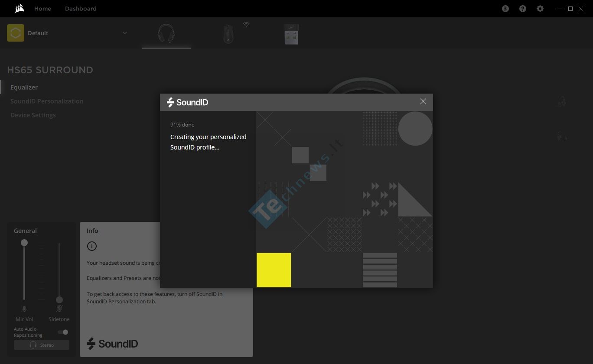This screenshot has width=593, height=364.
Task: Minimize the iCUE window
Action: point(560,9)
